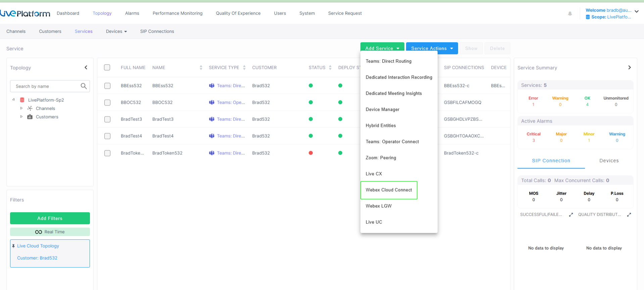
Task: Open Teams: Dire... link for BBEss532
Action: (231, 86)
